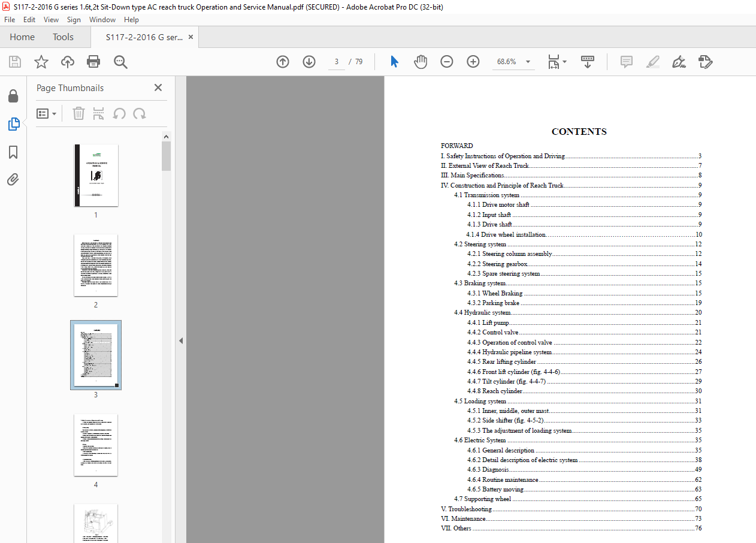
Task: Bookmark with the star icon
Action: (41, 62)
